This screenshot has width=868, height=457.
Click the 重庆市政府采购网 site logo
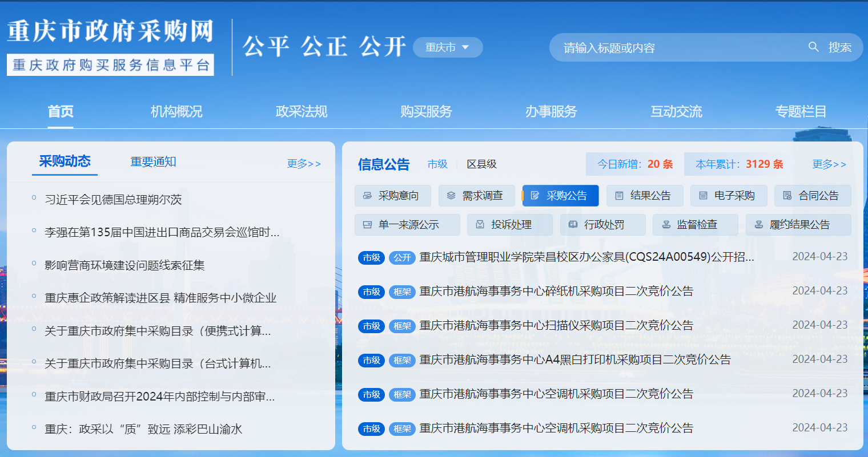point(110,31)
